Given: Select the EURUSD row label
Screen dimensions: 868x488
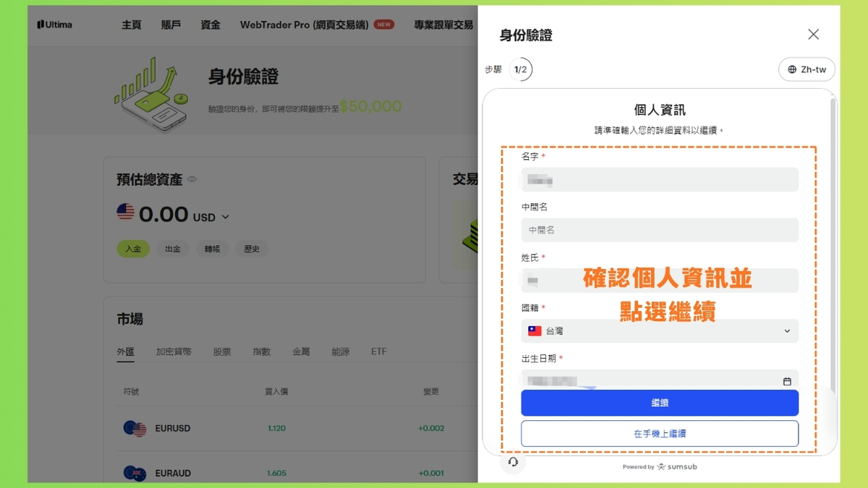Looking at the screenshot, I should pyautogui.click(x=173, y=429).
